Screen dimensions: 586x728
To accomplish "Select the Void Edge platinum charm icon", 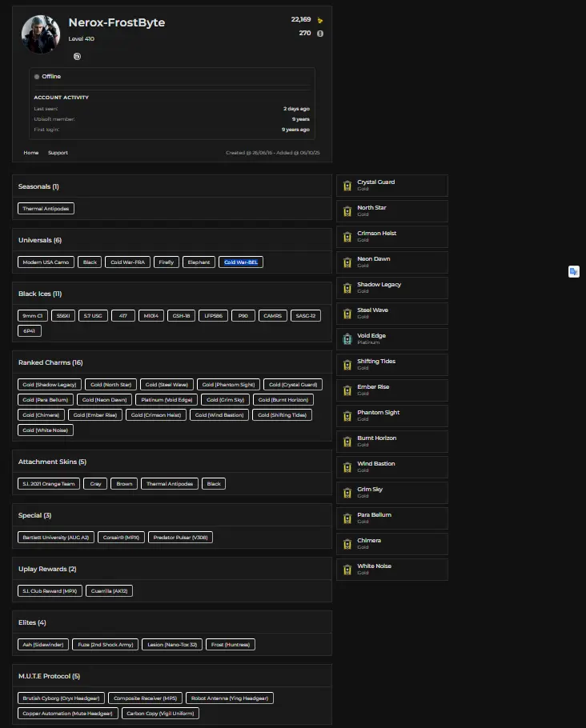I will pos(347,339).
